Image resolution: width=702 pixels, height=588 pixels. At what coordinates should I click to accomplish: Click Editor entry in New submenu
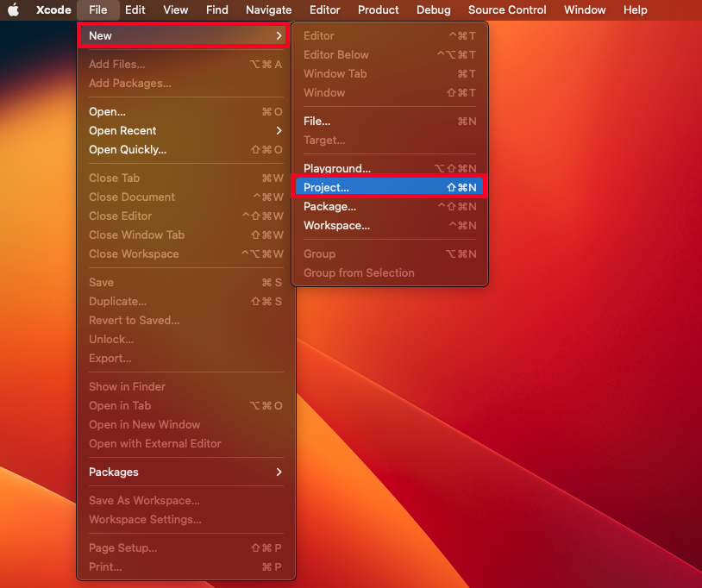[390, 36]
